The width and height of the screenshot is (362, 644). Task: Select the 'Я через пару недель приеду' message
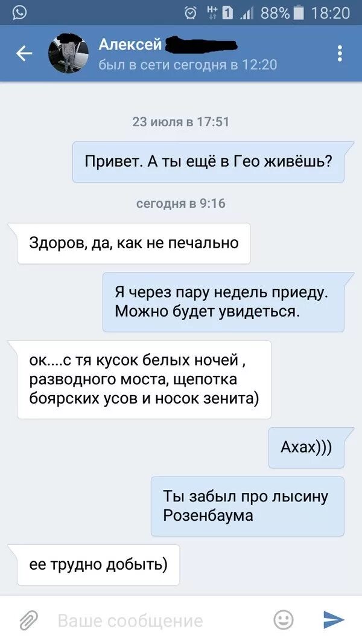tap(223, 302)
